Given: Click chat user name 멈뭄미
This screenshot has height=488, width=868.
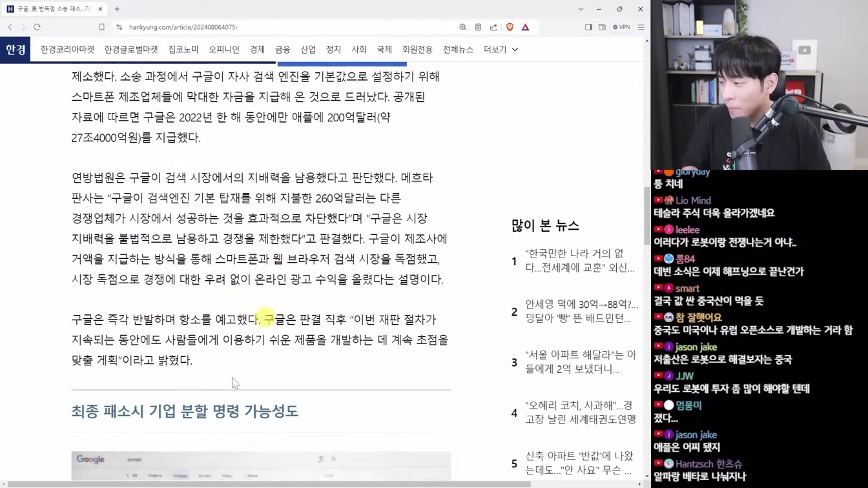Looking at the screenshot, I should [x=688, y=405].
